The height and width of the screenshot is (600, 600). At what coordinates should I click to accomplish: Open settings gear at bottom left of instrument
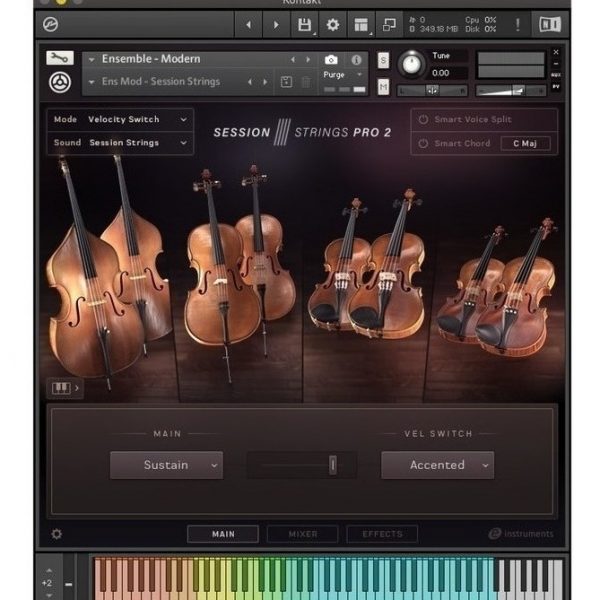pos(57,533)
